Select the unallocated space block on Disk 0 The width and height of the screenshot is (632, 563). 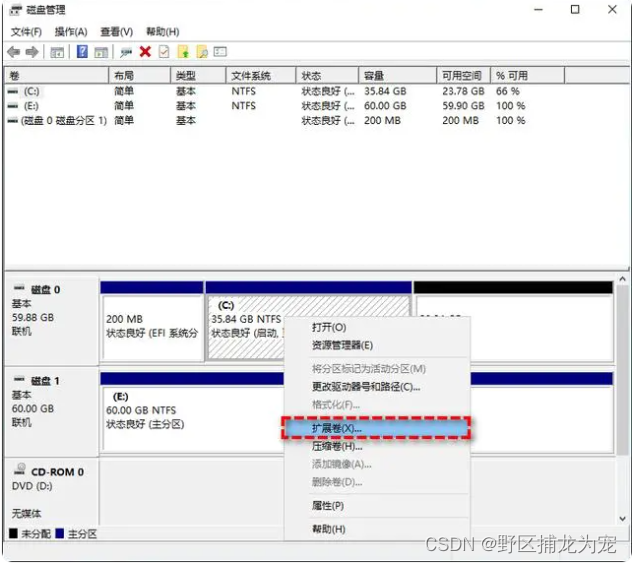542,321
